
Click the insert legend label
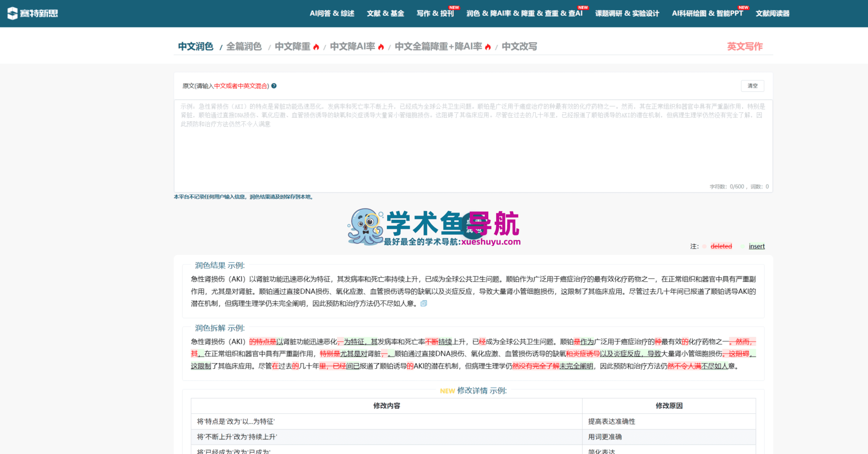756,246
